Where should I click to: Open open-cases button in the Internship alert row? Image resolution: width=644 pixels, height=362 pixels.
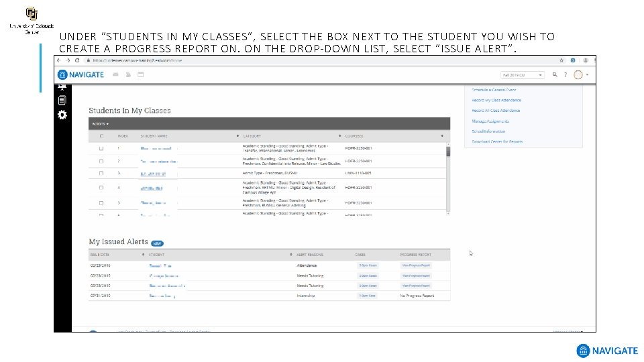(367, 296)
